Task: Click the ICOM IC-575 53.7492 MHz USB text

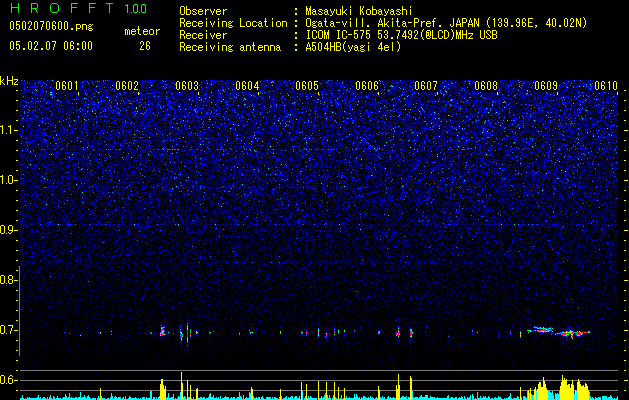Action: (401, 35)
